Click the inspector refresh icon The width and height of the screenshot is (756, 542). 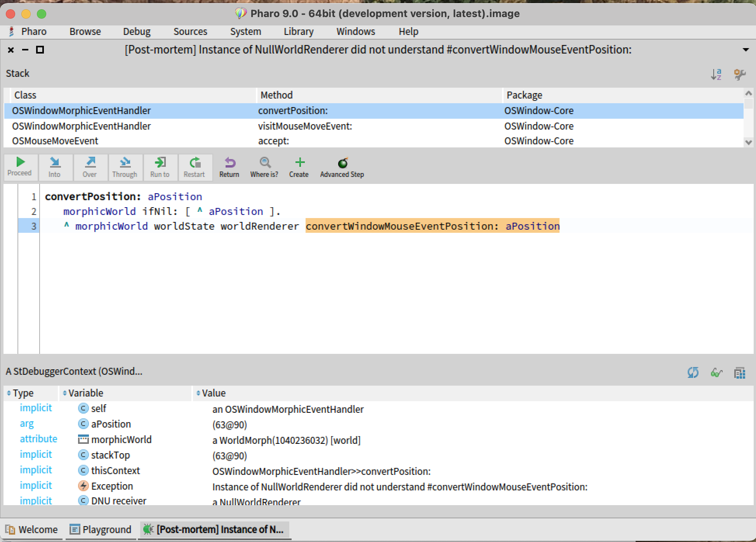point(693,372)
